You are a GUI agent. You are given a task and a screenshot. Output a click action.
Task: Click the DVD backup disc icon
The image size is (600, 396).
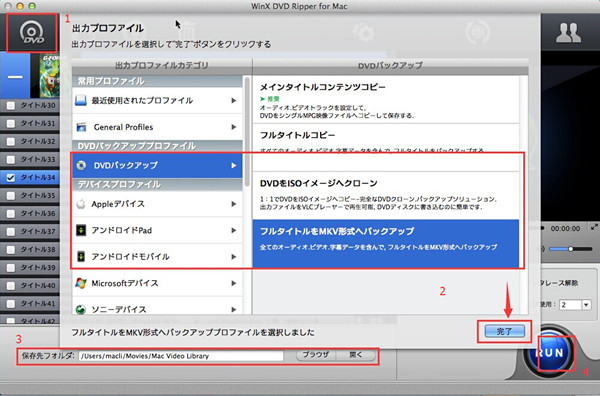pos(81,165)
